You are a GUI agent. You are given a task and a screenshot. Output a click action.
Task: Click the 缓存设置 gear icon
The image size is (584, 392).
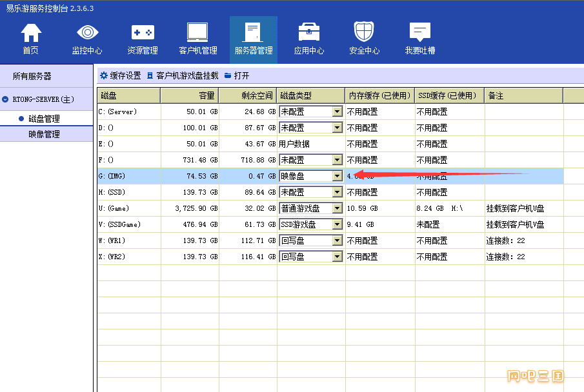[104, 75]
